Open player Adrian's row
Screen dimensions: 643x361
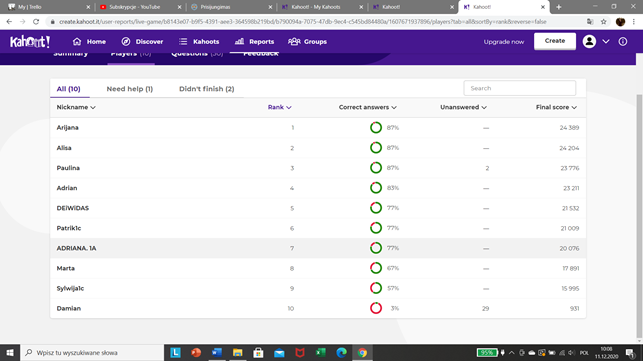318,188
